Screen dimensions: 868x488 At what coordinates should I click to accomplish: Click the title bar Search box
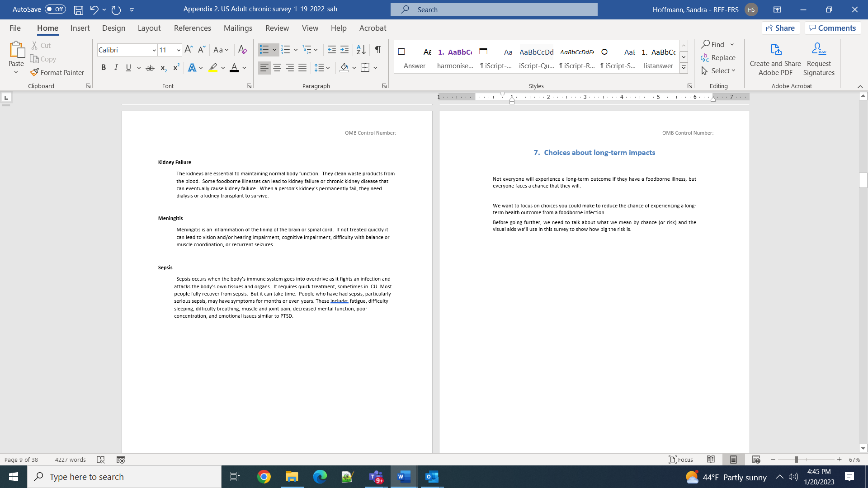pos(494,9)
